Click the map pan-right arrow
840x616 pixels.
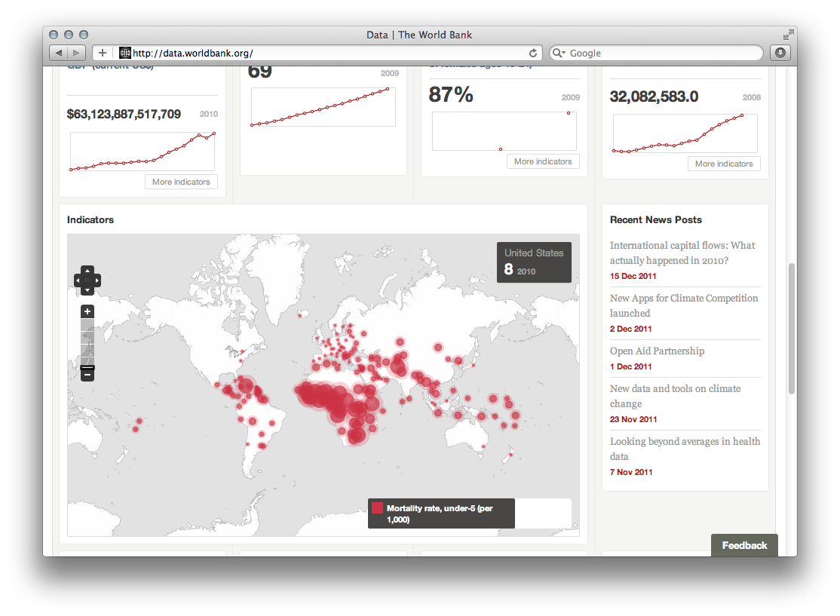97,280
